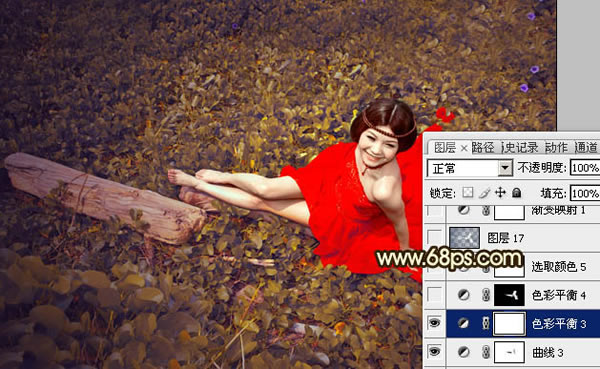Switch to the 路径 tab
This screenshot has height=369, width=600.
pos(483,147)
